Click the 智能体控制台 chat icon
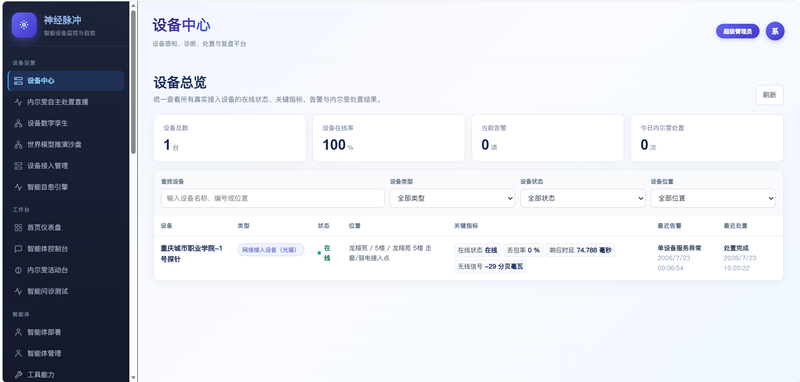The image size is (800, 382). click(18, 249)
